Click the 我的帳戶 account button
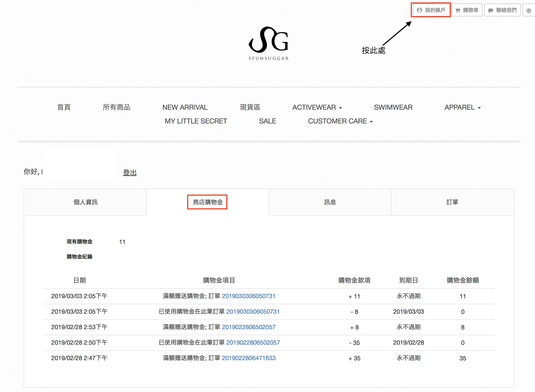 coord(431,10)
